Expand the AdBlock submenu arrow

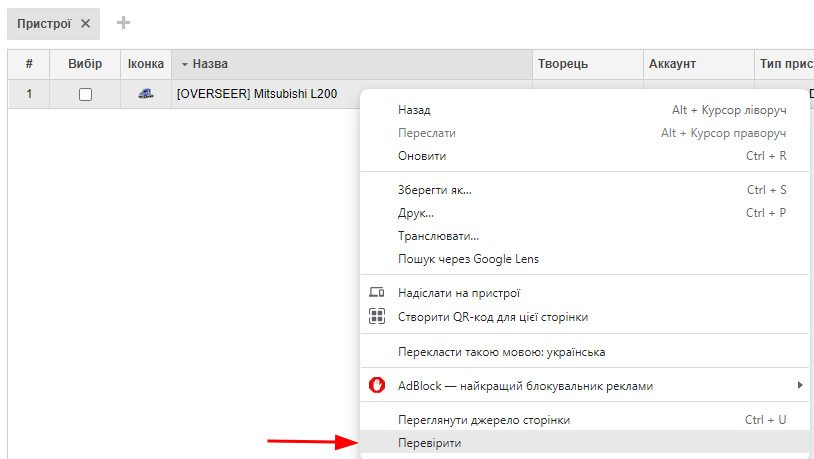click(799, 385)
